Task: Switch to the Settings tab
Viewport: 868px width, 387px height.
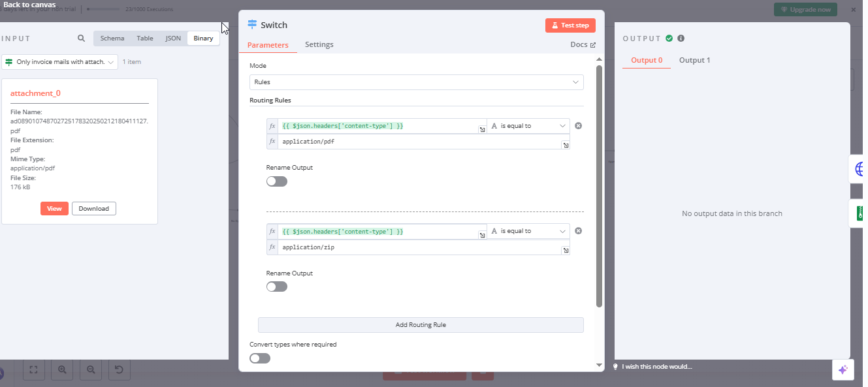Action: point(319,45)
